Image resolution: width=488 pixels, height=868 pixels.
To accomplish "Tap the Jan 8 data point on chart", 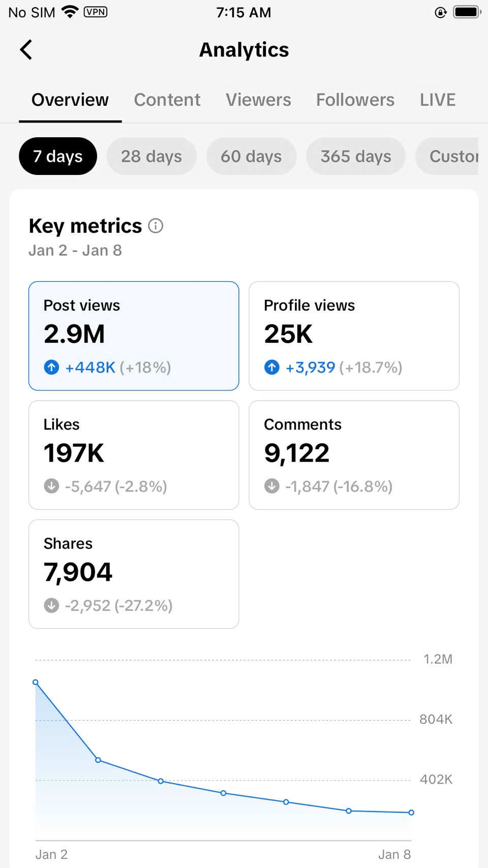I will (x=411, y=813).
